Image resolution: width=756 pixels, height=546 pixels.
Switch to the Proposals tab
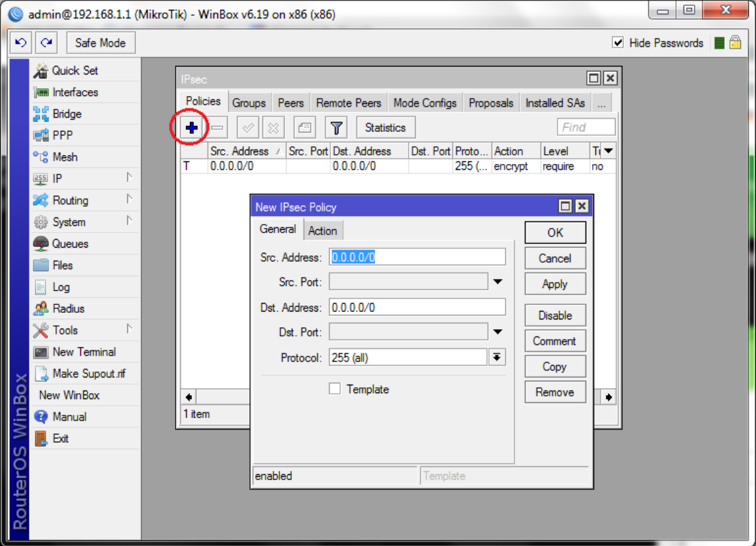click(491, 103)
